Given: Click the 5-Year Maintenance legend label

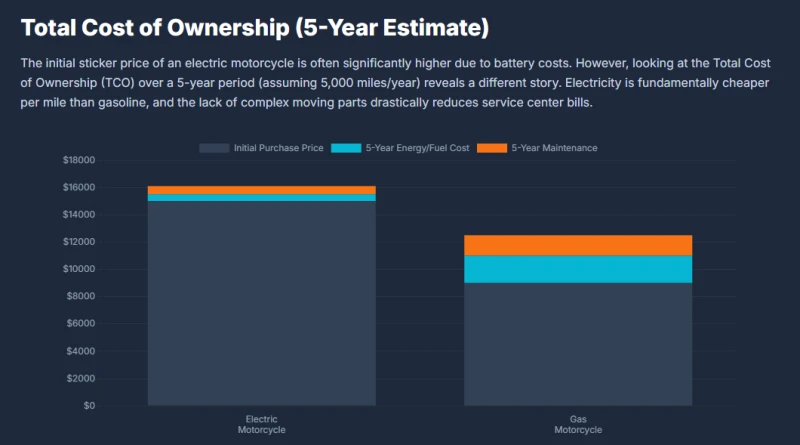Looking at the screenshot, I should pos(554,148).
